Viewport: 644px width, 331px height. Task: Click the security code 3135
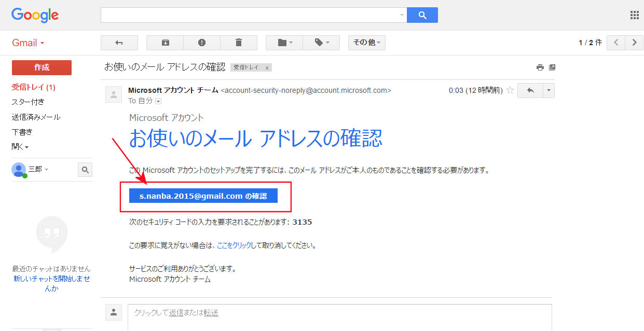[x=302, y=222]
